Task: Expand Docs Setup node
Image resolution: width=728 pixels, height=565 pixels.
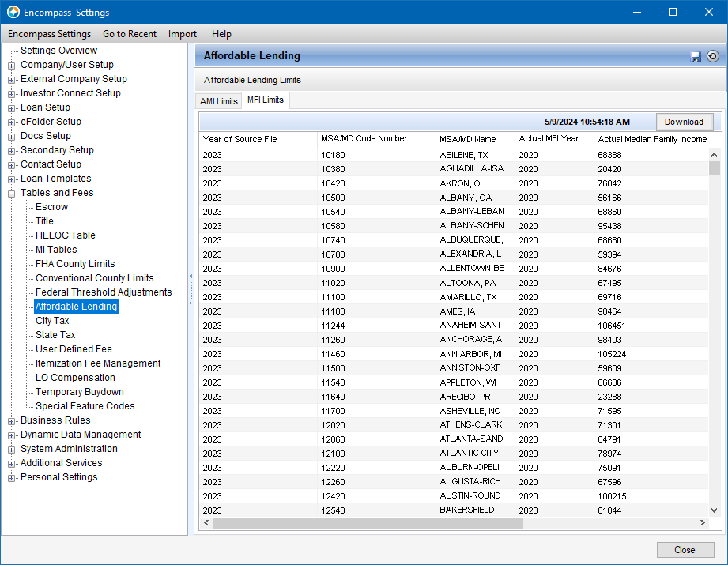Action: point(12,137)
